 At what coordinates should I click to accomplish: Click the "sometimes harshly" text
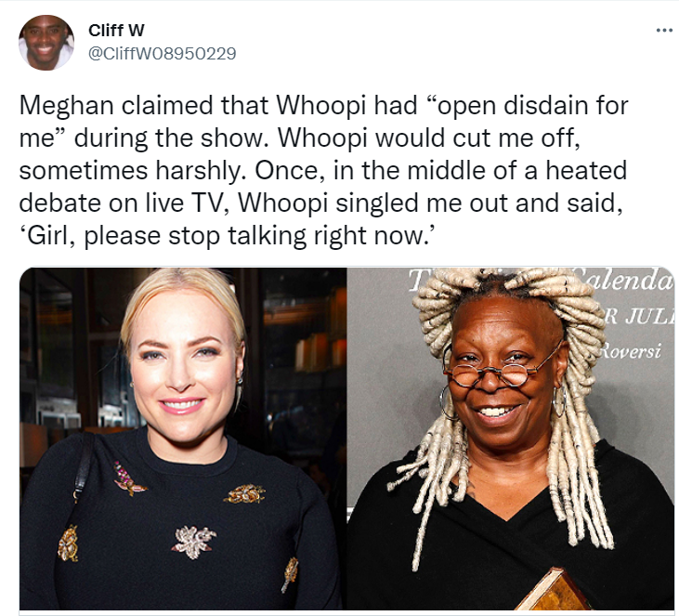point(129,171)
